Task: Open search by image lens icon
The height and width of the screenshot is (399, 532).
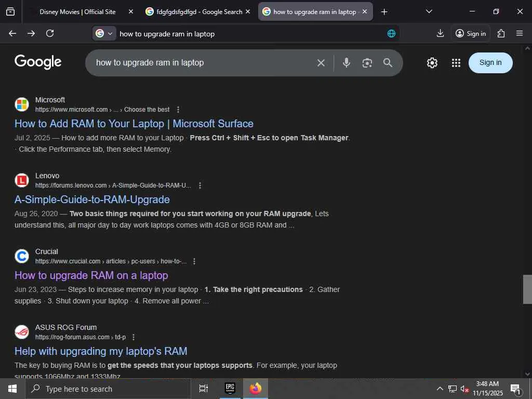Action: [367, 63]
